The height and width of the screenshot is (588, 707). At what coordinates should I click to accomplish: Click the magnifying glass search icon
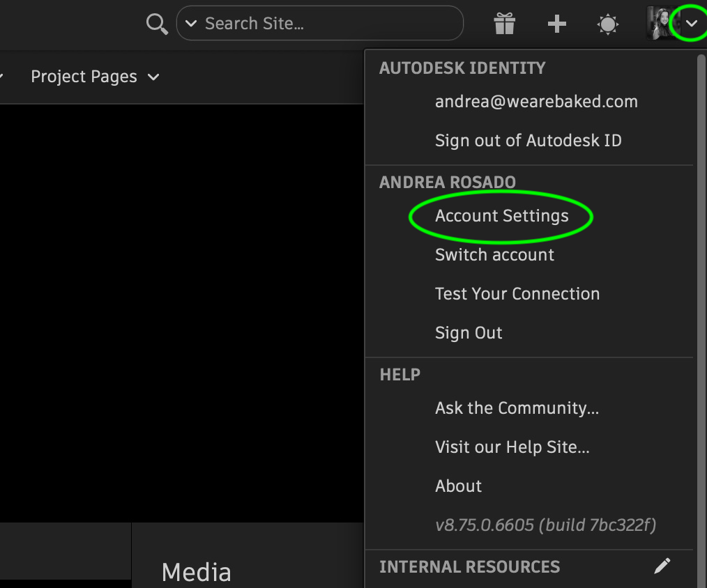click(x=157, y=24)
